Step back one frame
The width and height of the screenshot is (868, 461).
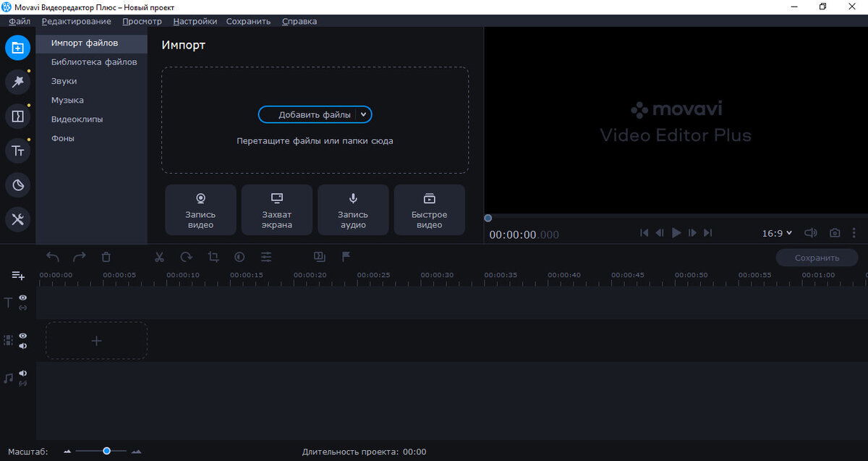click(660, 233)
